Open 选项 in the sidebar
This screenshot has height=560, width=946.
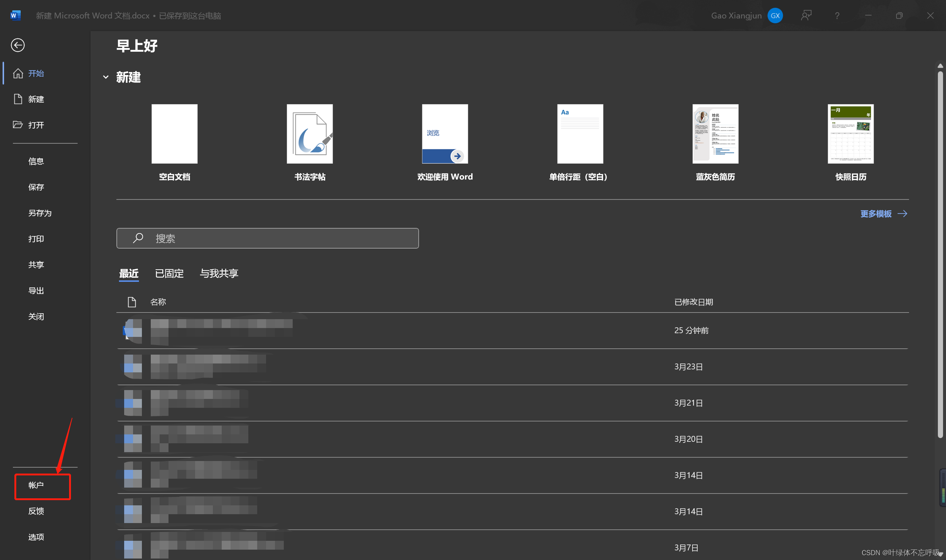pos(36,537)
